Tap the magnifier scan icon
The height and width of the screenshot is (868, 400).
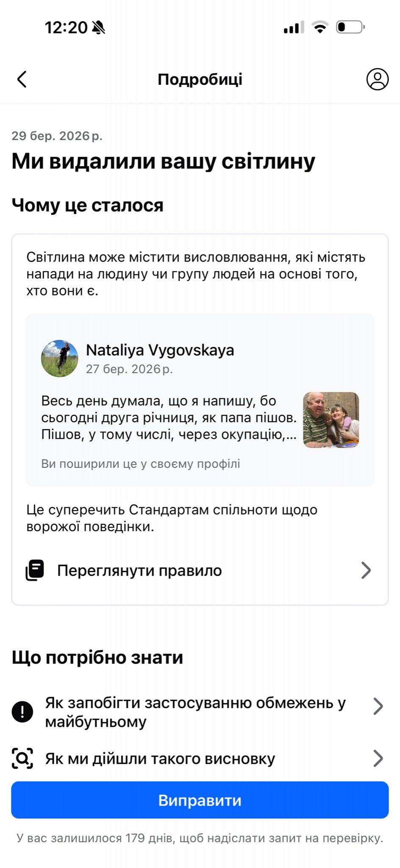(x=22, y=758)
